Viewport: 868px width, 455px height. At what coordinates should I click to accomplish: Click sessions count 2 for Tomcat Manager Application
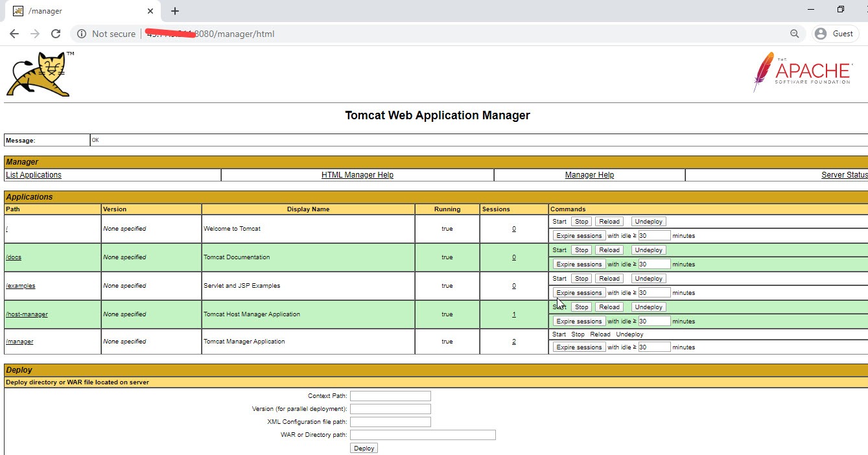click(x=514, y=342)
